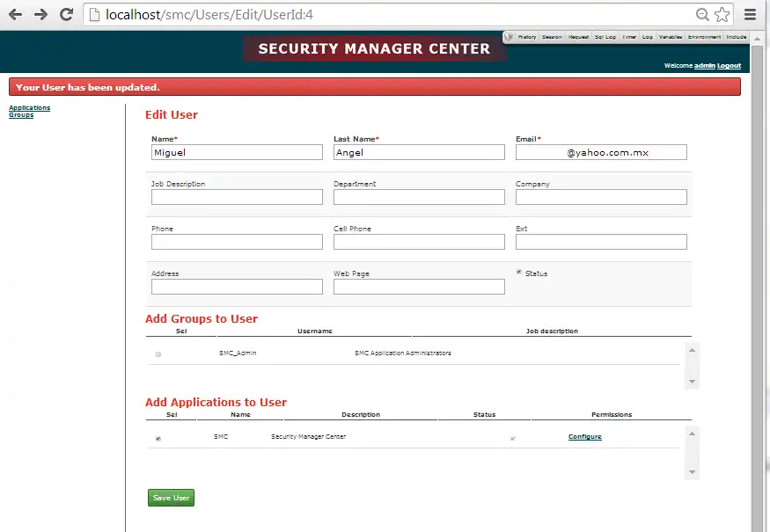The height and width of the screenshot is (532, 770).
Task: Open the Groups sidebar link
Action: coord(21,115)
